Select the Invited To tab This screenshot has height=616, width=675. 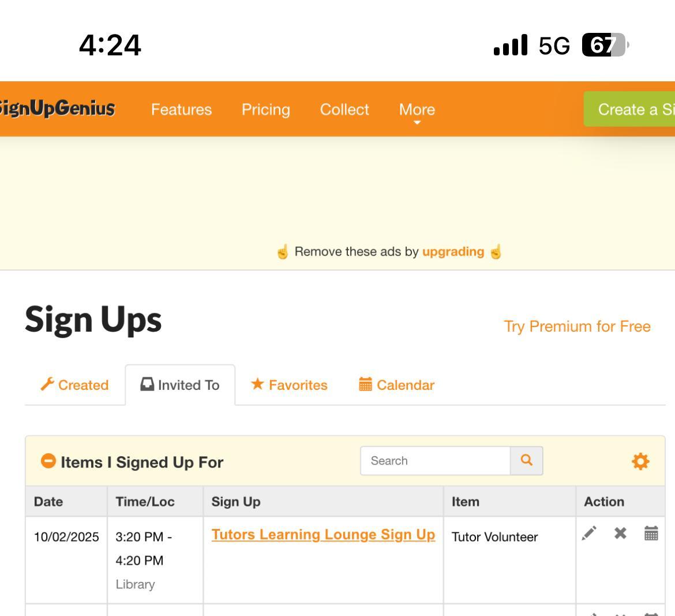pyautogui.click(x=180, y=385)
